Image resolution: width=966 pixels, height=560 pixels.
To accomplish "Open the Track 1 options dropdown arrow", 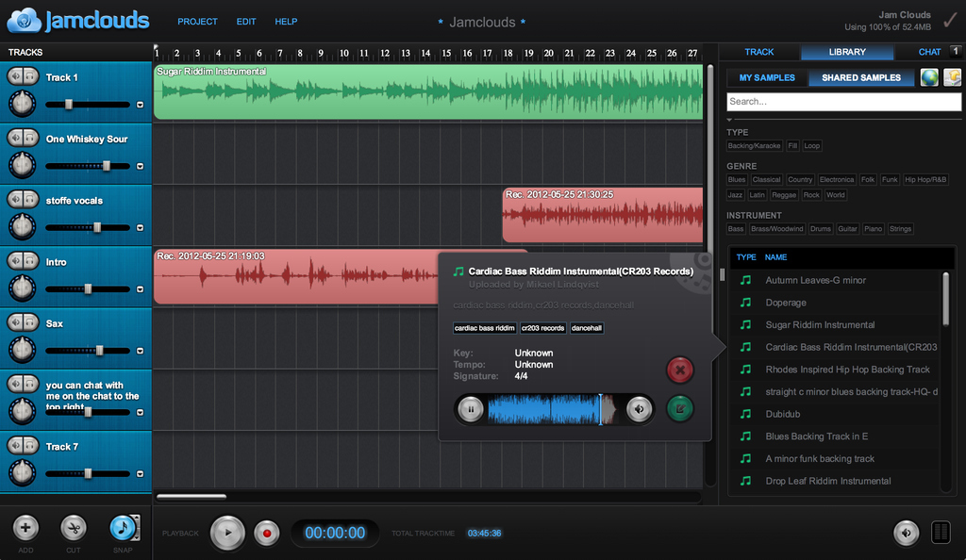I will (x=140, y=105).
